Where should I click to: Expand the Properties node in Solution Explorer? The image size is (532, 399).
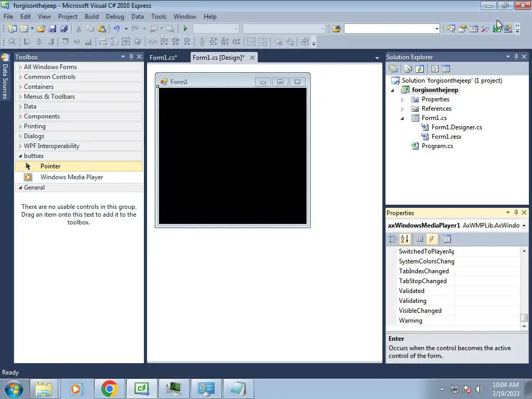403,100
